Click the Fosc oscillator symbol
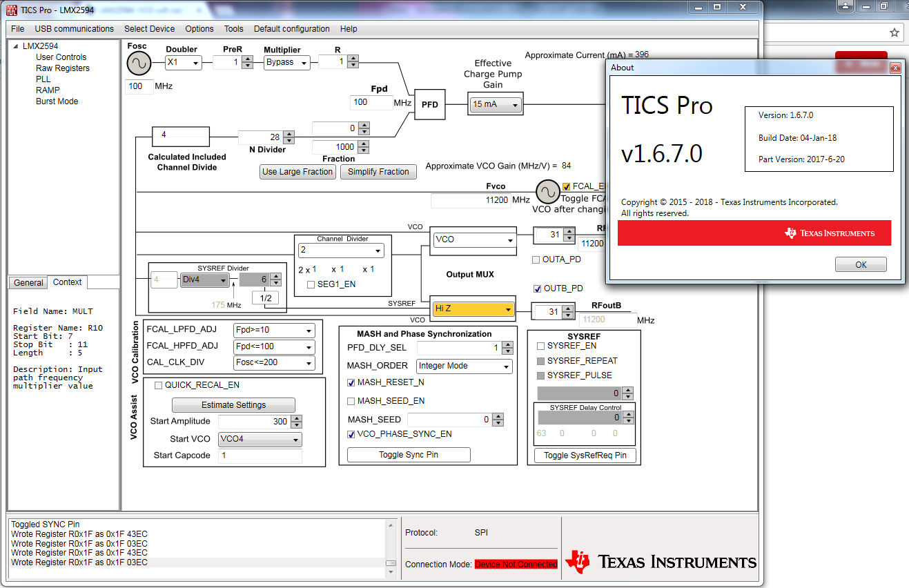 click(x=139, y=63)
